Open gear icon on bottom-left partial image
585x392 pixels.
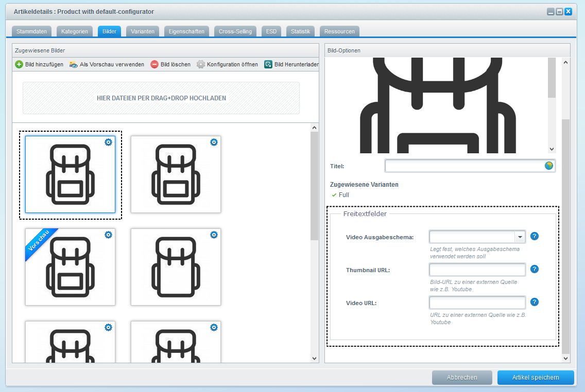(108, 327)
